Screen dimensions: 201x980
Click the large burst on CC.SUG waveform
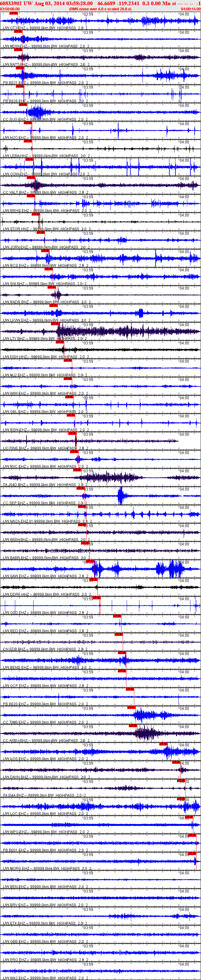(x=37, y=112)
